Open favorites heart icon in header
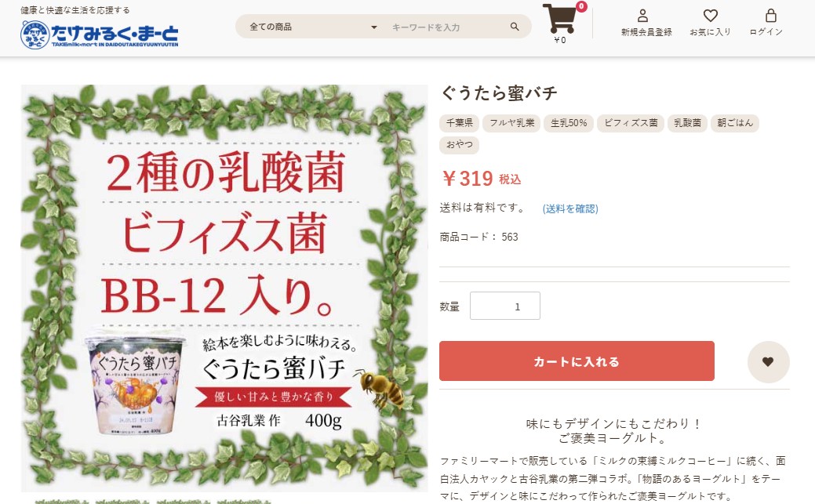The image size is (815, 504). tap(710, 16)
